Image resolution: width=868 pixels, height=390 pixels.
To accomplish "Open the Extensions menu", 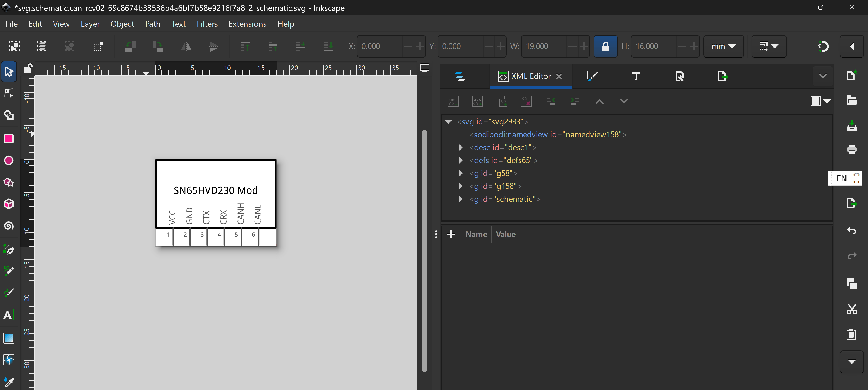I will 247,24.
